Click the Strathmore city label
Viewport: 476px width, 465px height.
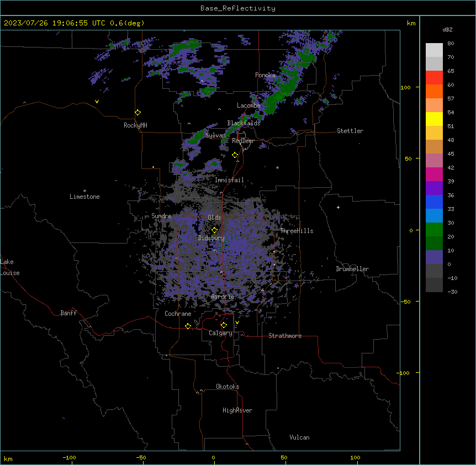(x=285, y=336)
